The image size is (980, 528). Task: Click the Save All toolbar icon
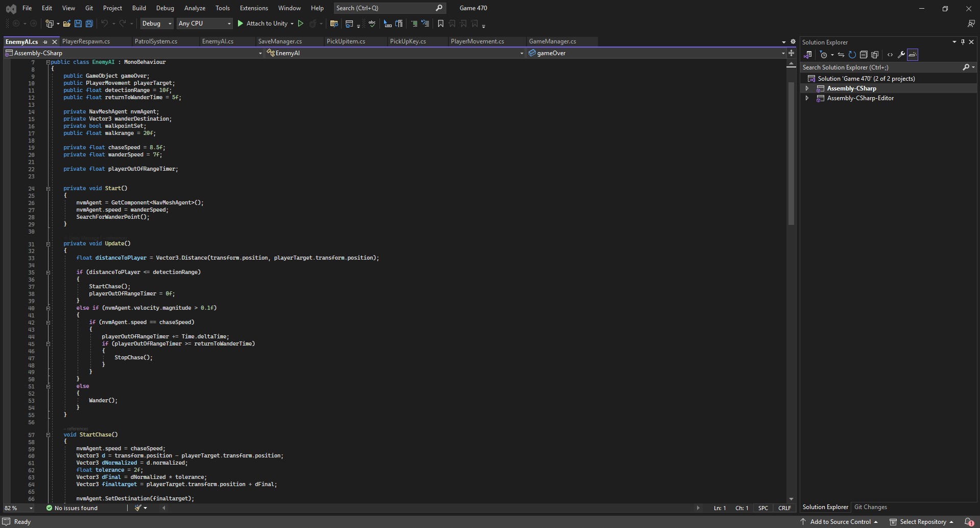point(89,24)
